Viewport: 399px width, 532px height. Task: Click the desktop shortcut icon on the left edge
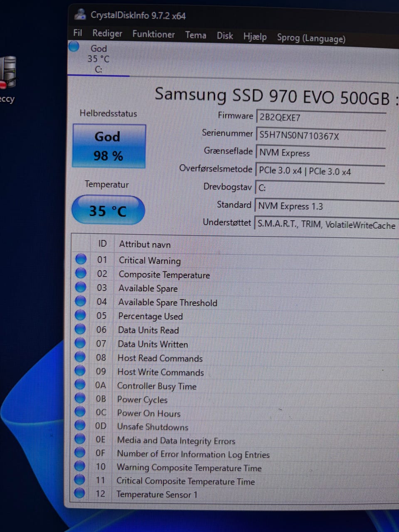8,73
